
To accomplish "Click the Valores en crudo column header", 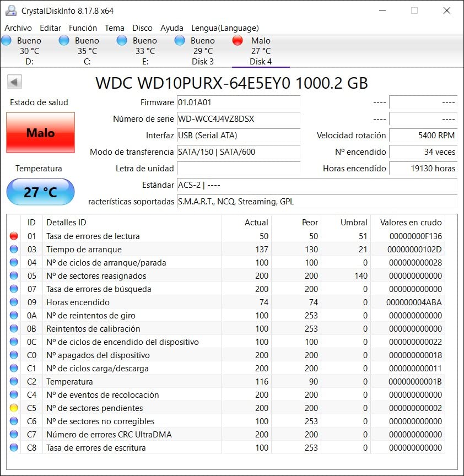I will pos(408,222).
